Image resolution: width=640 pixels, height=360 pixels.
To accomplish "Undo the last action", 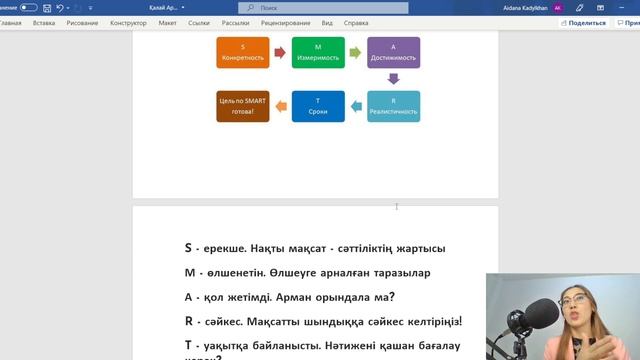I will coord(60,8).
